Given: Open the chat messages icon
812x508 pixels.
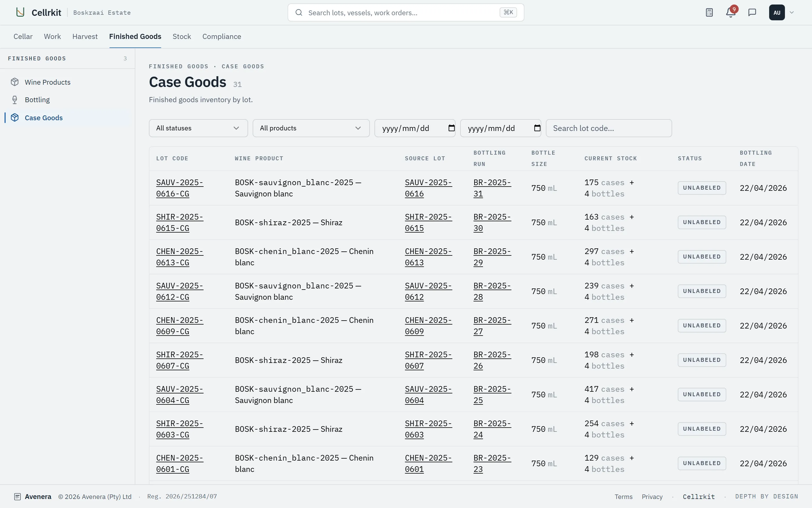Looking at the screenshot, I should click(x=752, y=12).
